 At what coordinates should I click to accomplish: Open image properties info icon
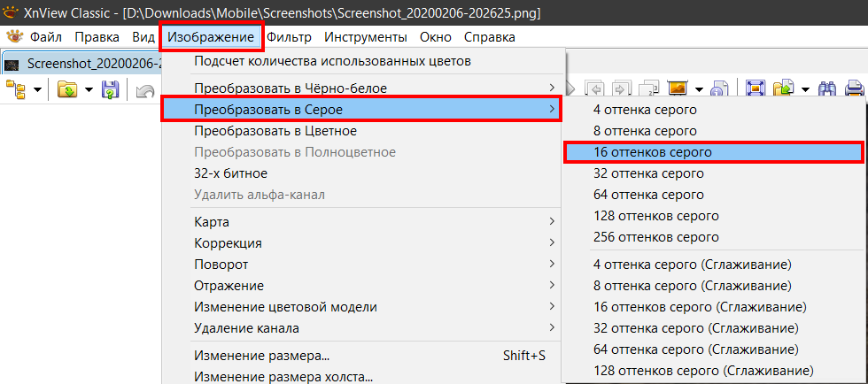718,89
